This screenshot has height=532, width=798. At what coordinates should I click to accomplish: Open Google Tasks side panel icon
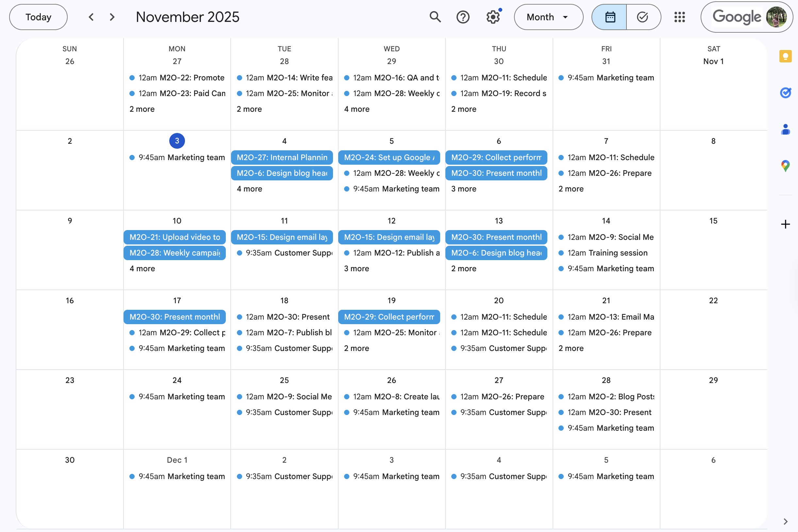click(785, 92)
